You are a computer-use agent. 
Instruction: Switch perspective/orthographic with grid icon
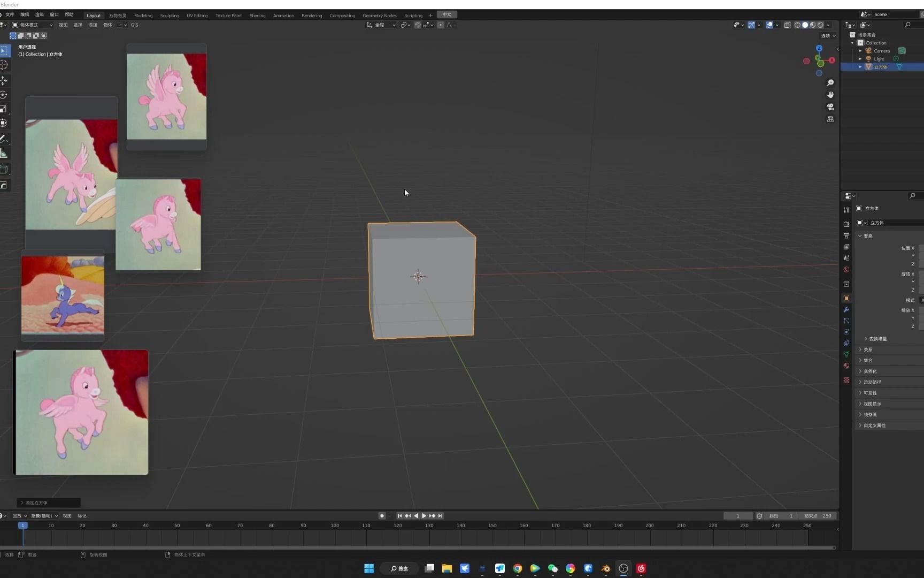point(830,119)
